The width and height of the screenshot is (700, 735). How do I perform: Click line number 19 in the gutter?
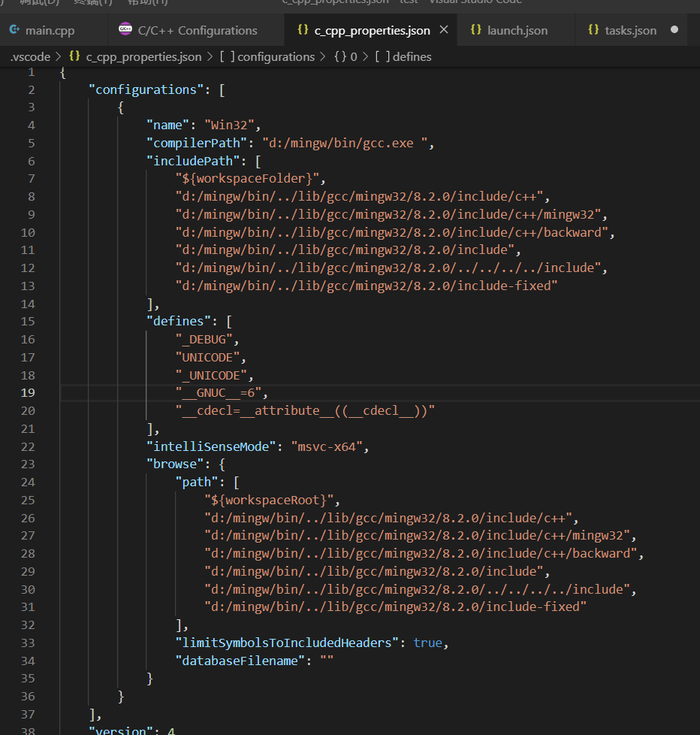28,393
